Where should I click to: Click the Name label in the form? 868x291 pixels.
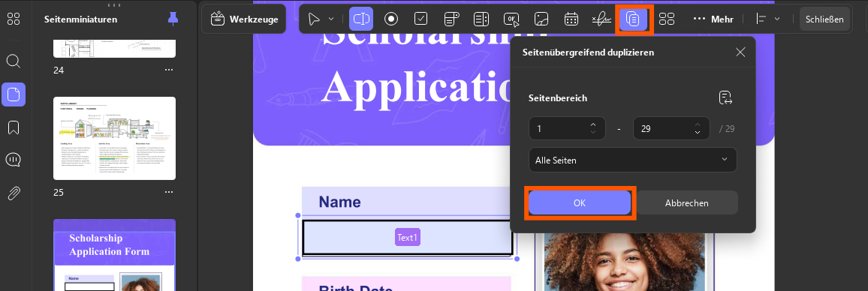(339, 202)
